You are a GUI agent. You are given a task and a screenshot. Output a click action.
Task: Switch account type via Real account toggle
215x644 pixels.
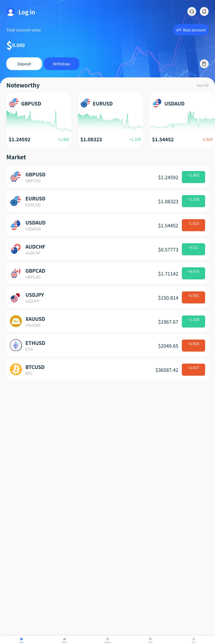pos(191,30)
